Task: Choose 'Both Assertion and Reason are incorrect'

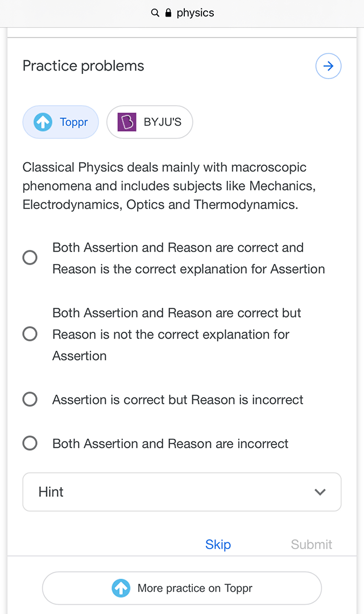Action: tap(30, 443)
